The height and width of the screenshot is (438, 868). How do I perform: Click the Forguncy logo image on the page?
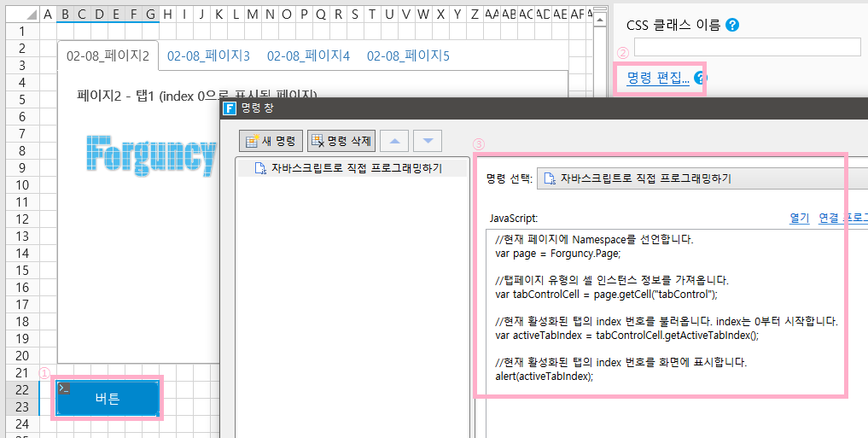pyautogui.click(x=151, y=156)
